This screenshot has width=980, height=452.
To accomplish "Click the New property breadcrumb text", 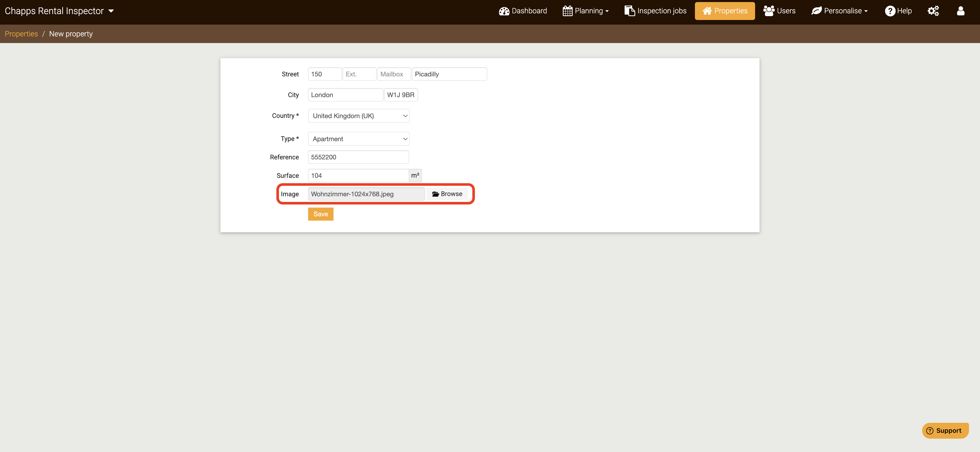I will point(71,34).
